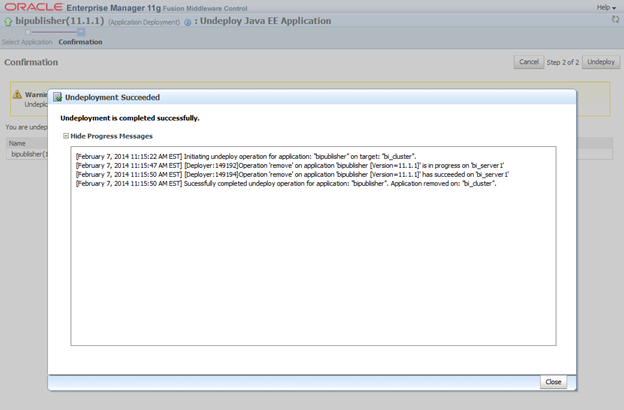Select the Confirmation train step label

(x=80, y=42)
